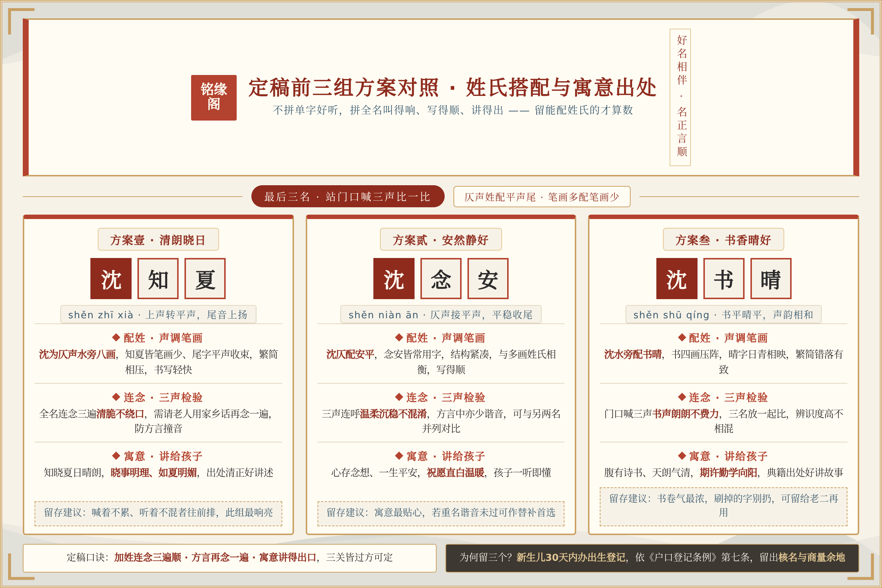Click the 书 character tile

pyautogui.click(x=724, y=278)
